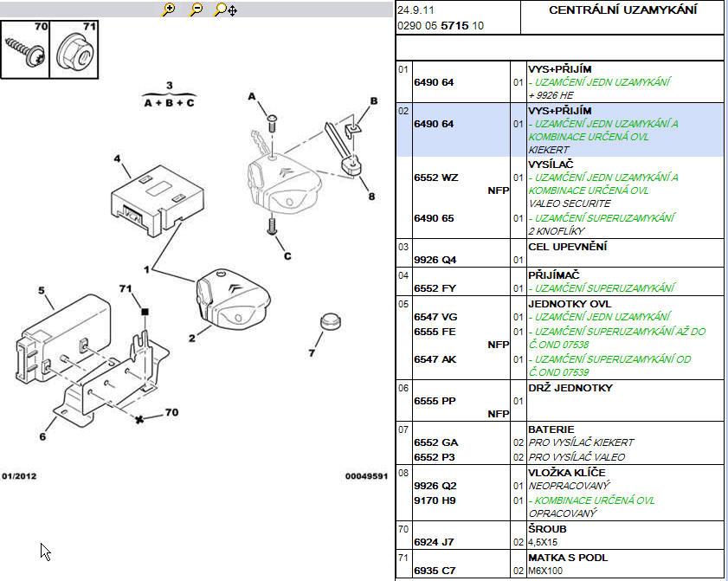Select callout 2 for the key fob
The image size is (728, 581).
[x=192, y=338]
